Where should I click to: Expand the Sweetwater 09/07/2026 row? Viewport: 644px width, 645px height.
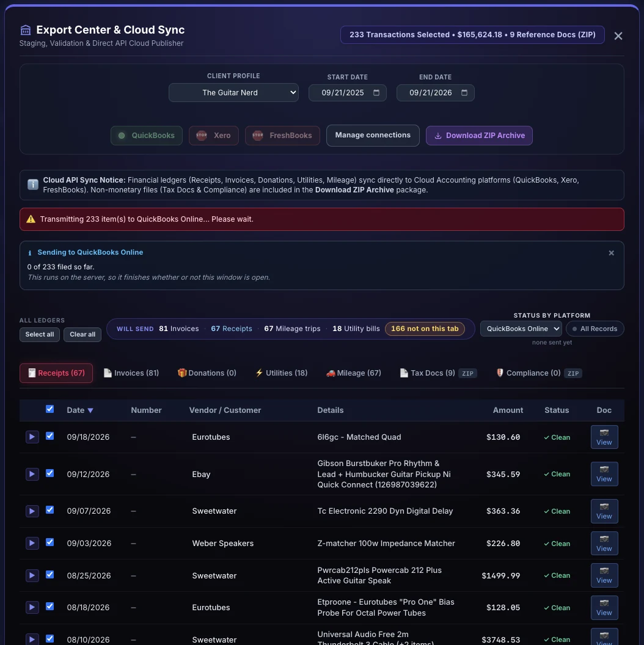click(x=32, y=511)
